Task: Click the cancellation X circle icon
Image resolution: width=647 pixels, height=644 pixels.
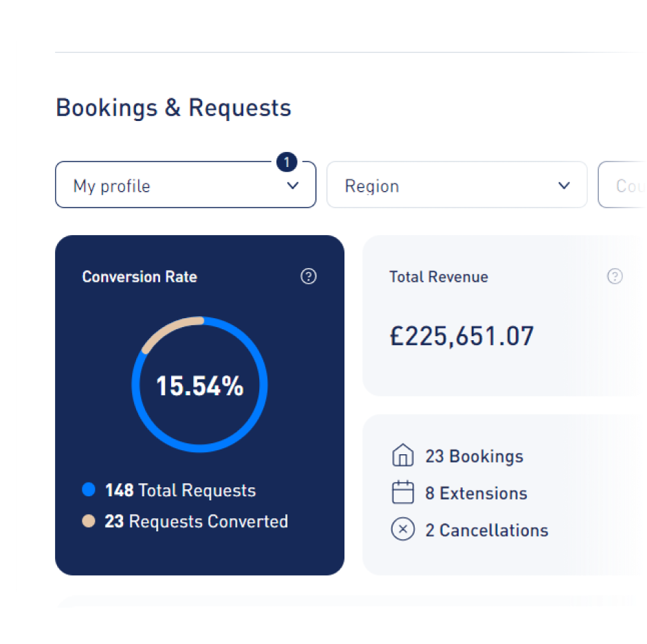Action: click(403, 529)
